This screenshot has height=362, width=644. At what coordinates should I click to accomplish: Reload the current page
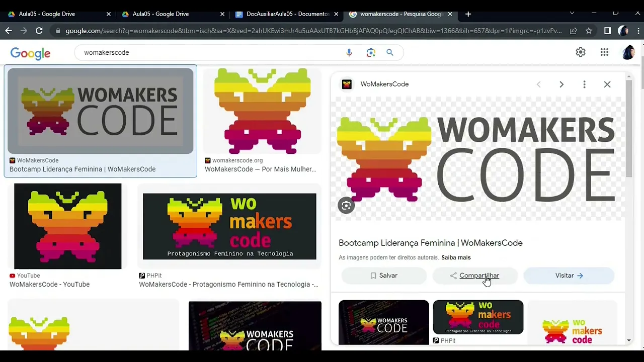coord(39,31)
